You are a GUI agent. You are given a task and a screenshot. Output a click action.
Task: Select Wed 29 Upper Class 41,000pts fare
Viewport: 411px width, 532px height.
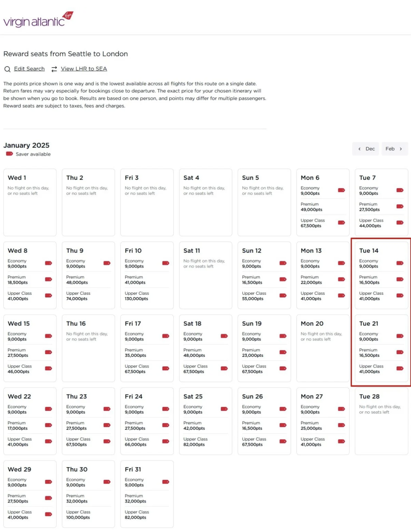(30, 514)
